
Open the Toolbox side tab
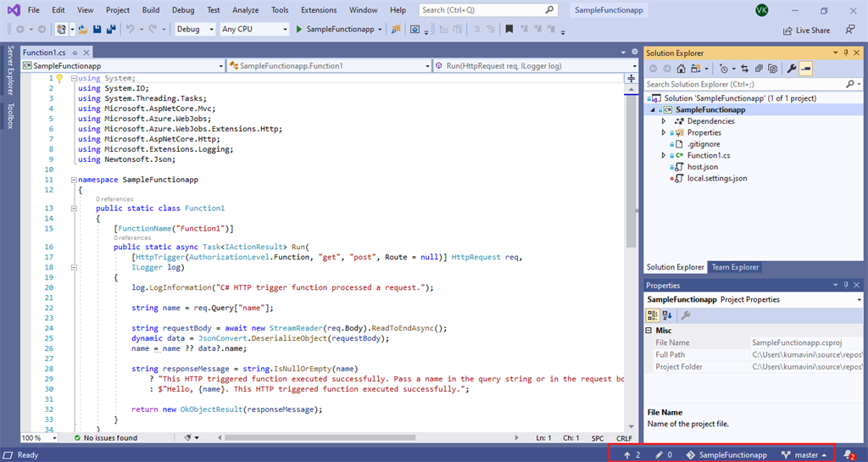pyautogui.click(x=10, y=115)
